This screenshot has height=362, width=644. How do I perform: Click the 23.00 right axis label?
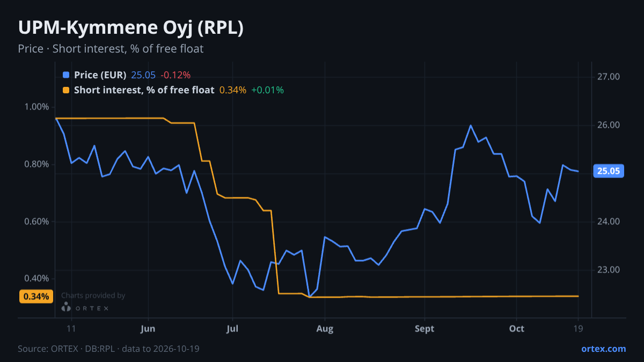tap(609, 270)
